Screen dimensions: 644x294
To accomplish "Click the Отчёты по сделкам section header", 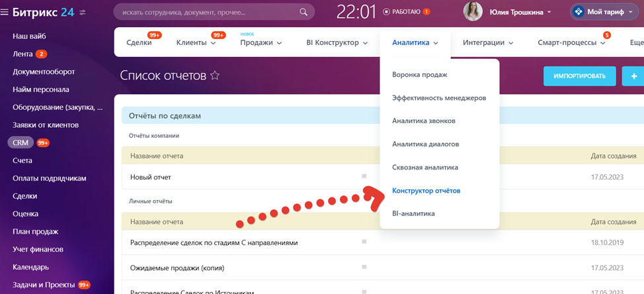I will coord(165,116).
